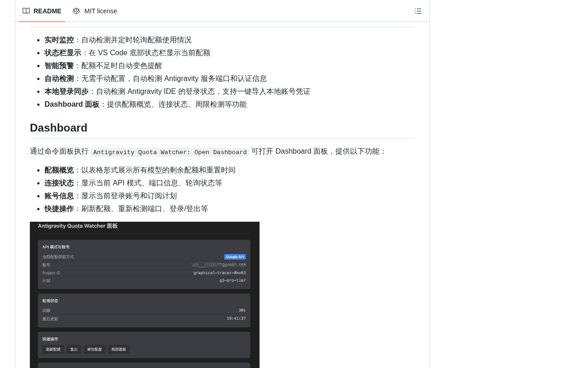This screenshot has height=368, width=588.
Task: Open the Antigravity Quota Watcher dashboard screenshot
Action: tap(145, 295)
